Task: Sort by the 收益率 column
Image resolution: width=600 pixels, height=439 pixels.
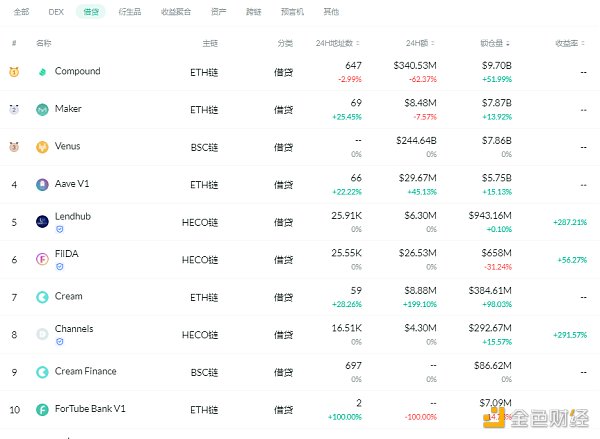Action: point(570,43)
